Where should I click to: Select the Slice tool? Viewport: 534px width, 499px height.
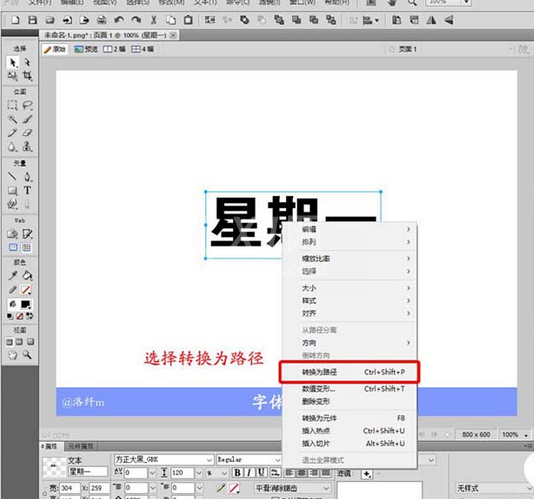point(27,234)
